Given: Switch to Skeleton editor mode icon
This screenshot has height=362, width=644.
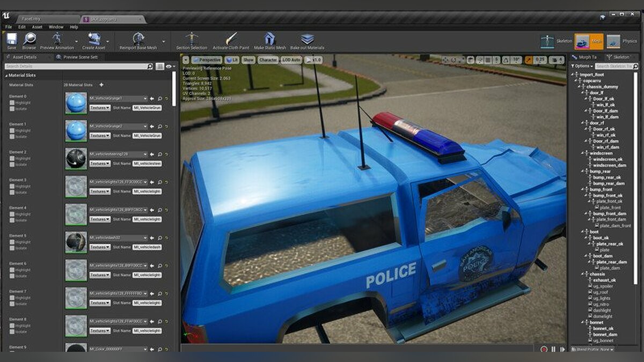Looking at the screenshot, I should coord(548,41).
